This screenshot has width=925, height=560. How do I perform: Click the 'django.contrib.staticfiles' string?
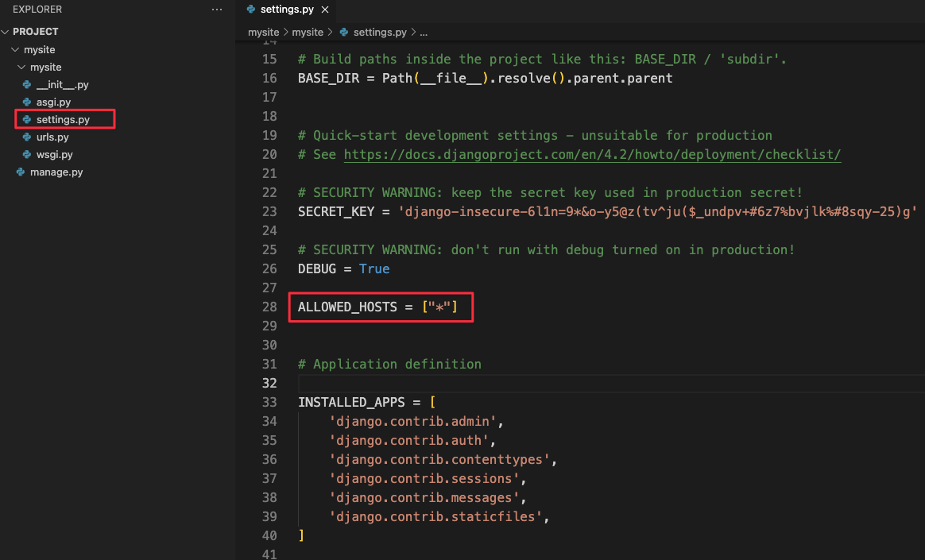click(x=436, y=517)
